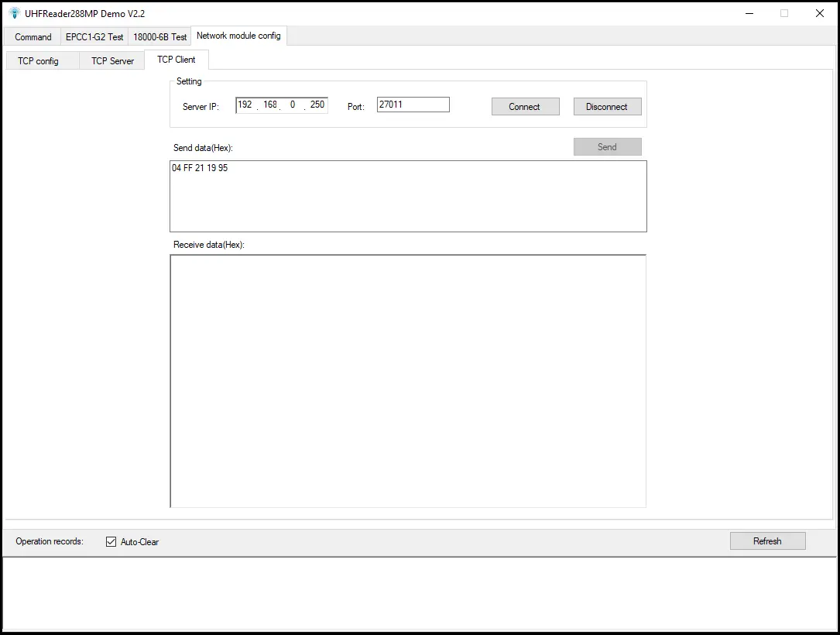Go to the 18000-6B Test tab
Image resolution: width=840 pixels, height=635 pixels.
pos(159,36)
